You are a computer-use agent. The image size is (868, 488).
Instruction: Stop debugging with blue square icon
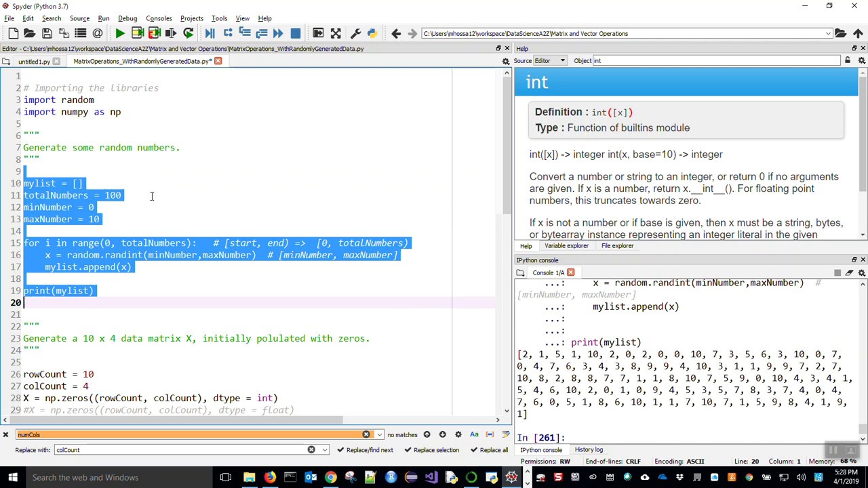[295, 33]
